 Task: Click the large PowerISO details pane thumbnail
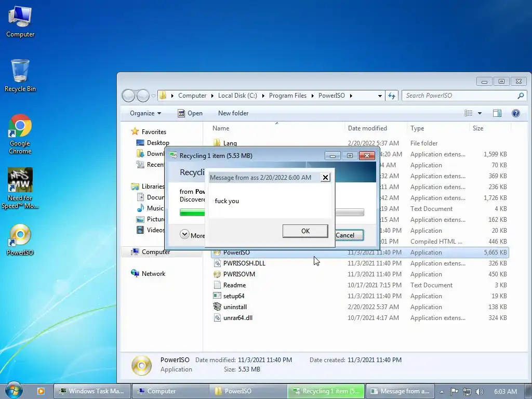point(141,365)
